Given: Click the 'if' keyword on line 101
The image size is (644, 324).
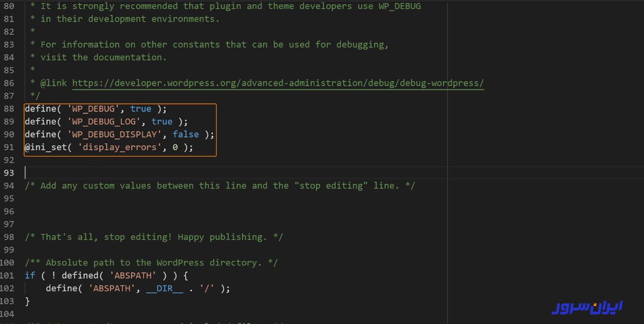Looking at the screenshot, I should [30, 276].
